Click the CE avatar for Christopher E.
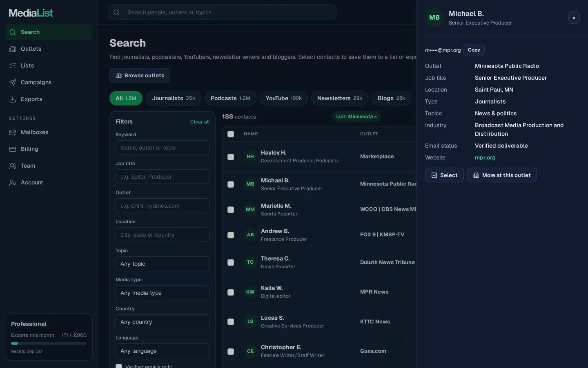 [x=250, y=351]
